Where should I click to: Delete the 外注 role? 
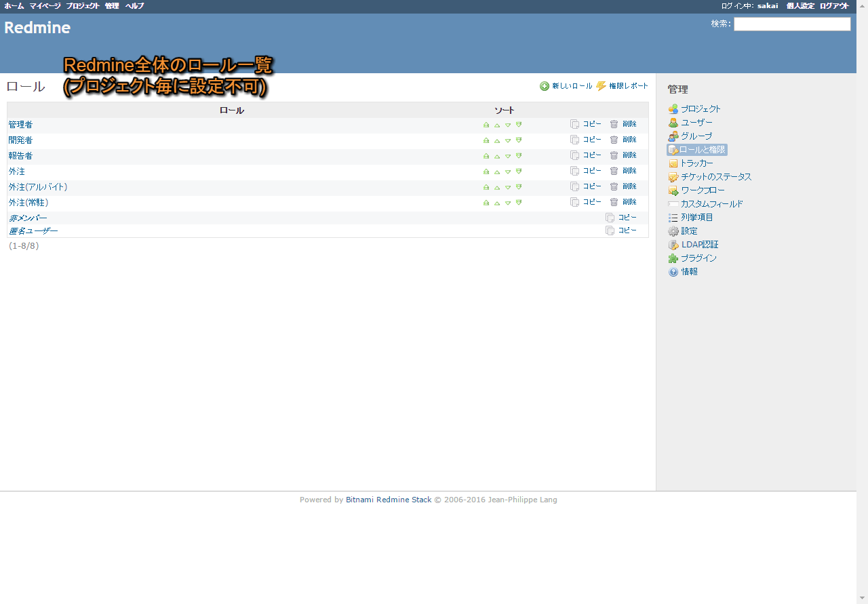point(623,171)
